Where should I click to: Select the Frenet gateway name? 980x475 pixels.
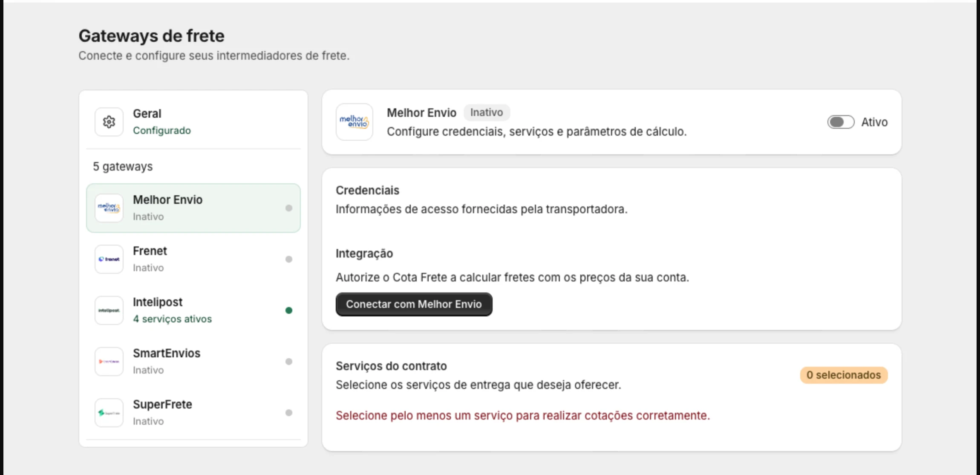150,251
